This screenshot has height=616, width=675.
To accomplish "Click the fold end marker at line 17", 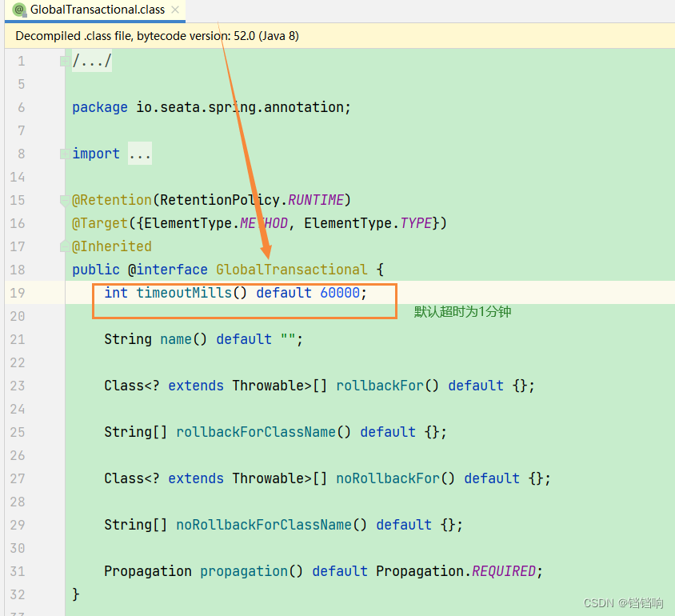I will (64, 246).
